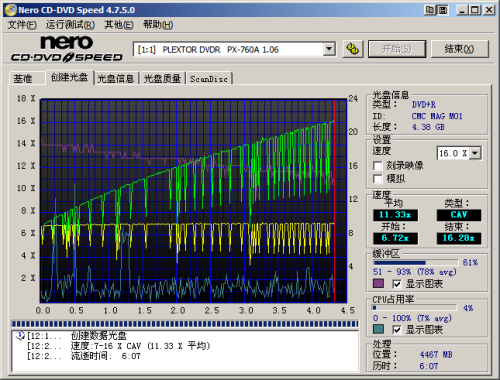Open the 运行测试(R) menu
This screenshot has width=500, height=380.
70,25
